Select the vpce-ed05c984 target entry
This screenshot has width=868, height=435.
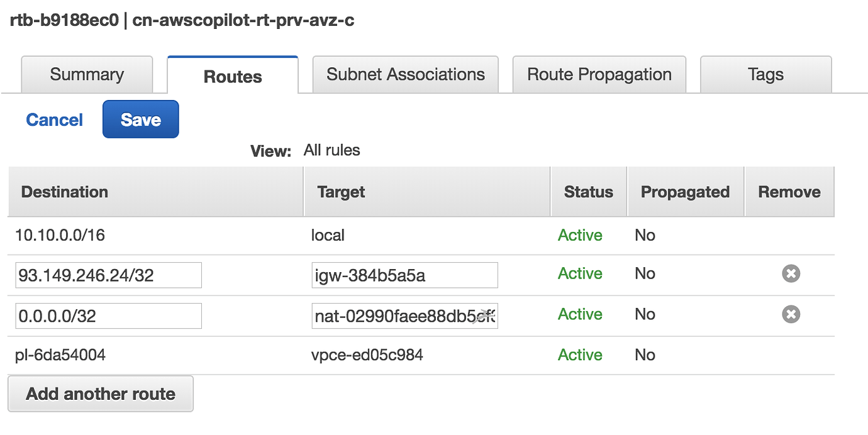(367, 355)
